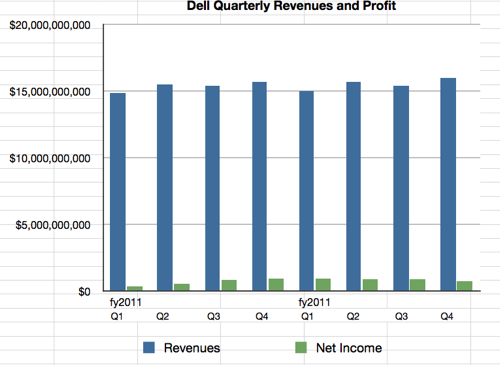Click the rightmost fy2011 axis label
The width and height of the screenshot is (500, 365).
314,302
